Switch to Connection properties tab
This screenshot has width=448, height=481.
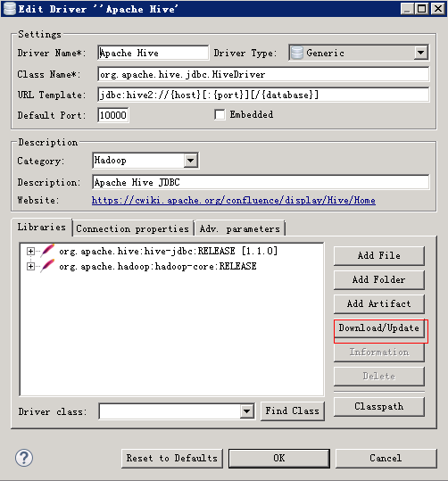click(x=133, y=228)
